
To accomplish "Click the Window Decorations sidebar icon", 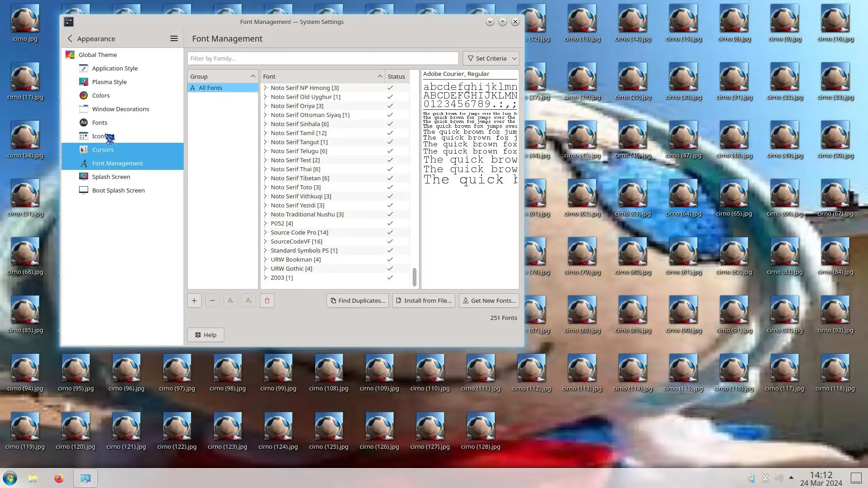I will pyautogui.click(x=84, y=109).
